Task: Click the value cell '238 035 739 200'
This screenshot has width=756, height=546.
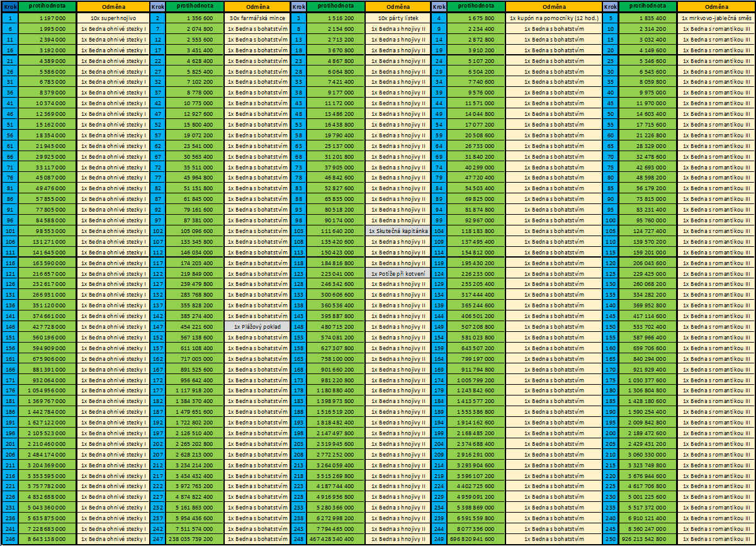Action: [187, 540]
